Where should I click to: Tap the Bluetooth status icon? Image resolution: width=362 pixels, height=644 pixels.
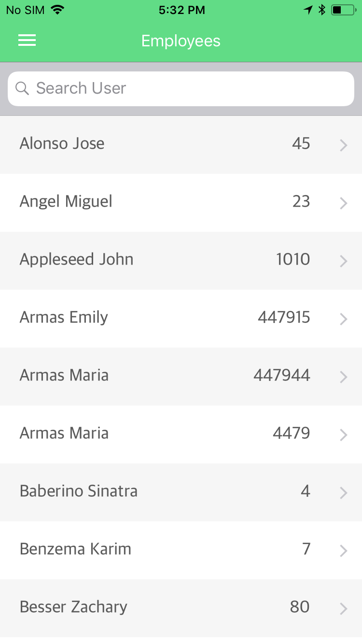pyautogui.click(x=322, y=10)
